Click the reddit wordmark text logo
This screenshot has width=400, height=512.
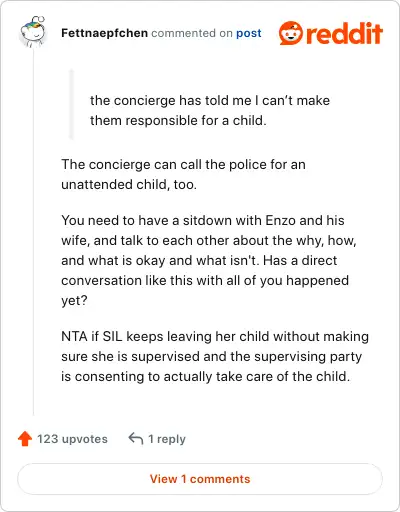click(x=344, y=34)
